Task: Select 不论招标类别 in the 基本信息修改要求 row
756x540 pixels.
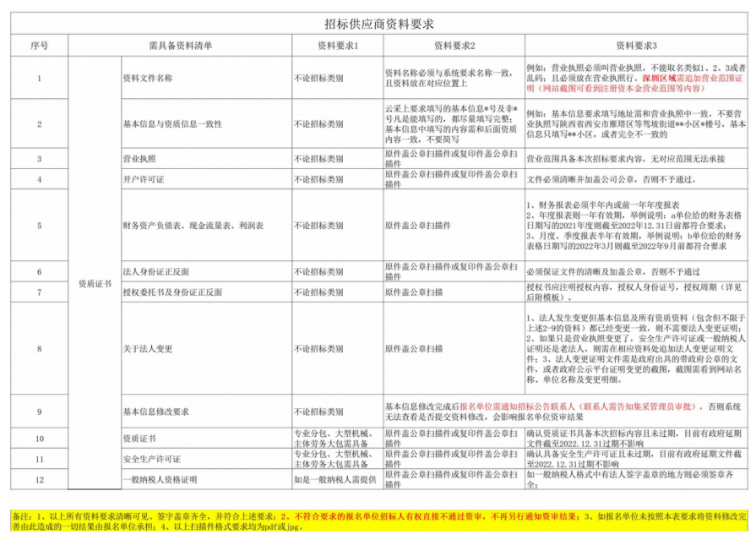Action: [x=338, y=412]
